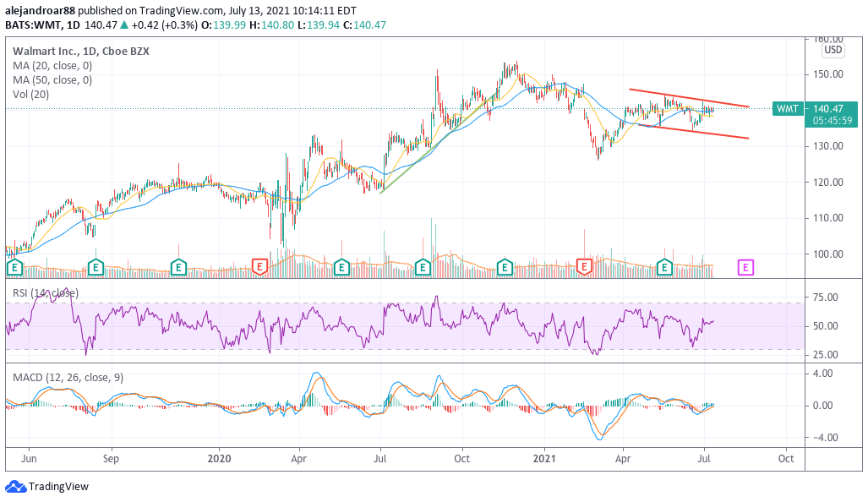Click the 25.00 RSI axis label
This screenshot has height=502, width=868.
826,355
